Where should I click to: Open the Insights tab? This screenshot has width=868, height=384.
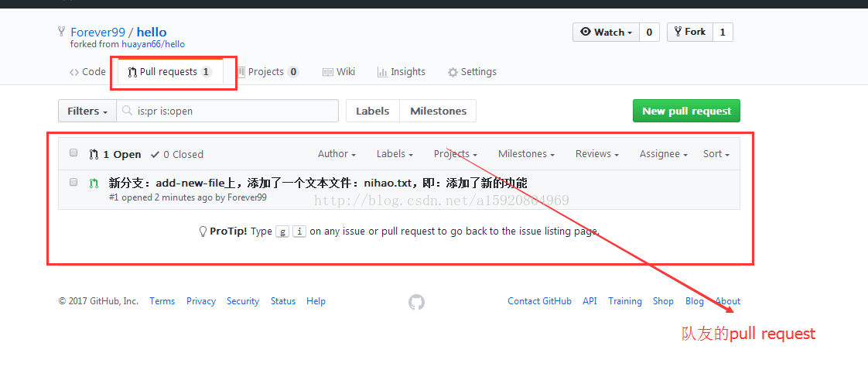click(402, 72)
